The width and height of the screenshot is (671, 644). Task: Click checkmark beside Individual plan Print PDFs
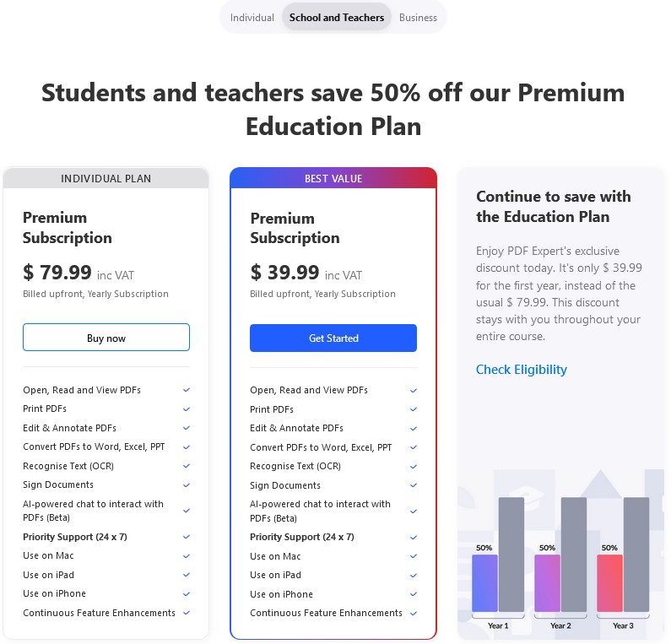(187, 409)
